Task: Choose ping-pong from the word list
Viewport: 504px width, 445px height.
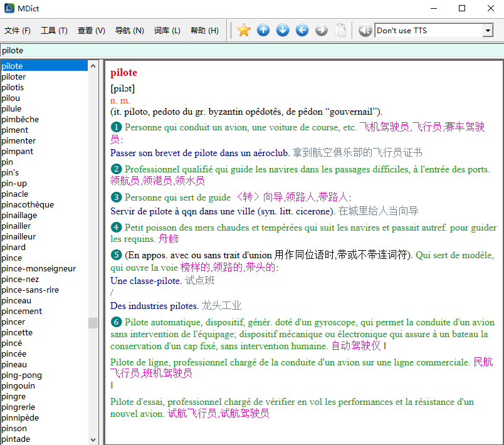Action: (21, 375)
